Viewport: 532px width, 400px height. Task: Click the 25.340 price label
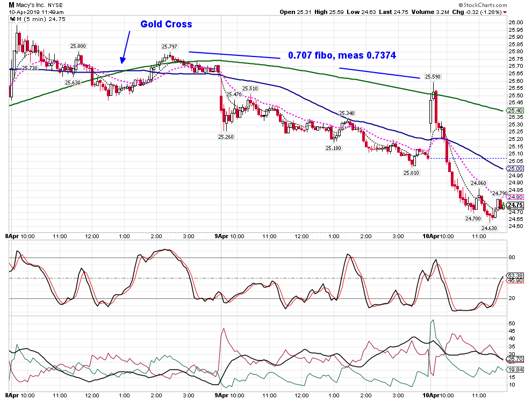347,113
